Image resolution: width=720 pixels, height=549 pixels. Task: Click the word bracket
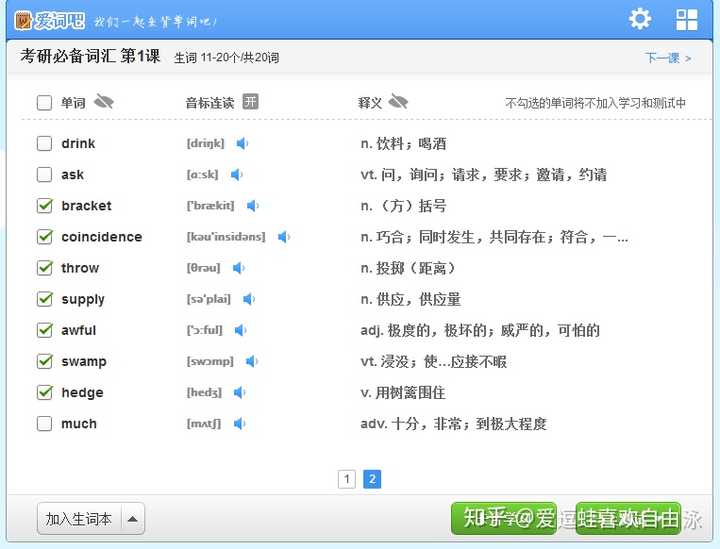pyautogui.click(x=86, y=206)
